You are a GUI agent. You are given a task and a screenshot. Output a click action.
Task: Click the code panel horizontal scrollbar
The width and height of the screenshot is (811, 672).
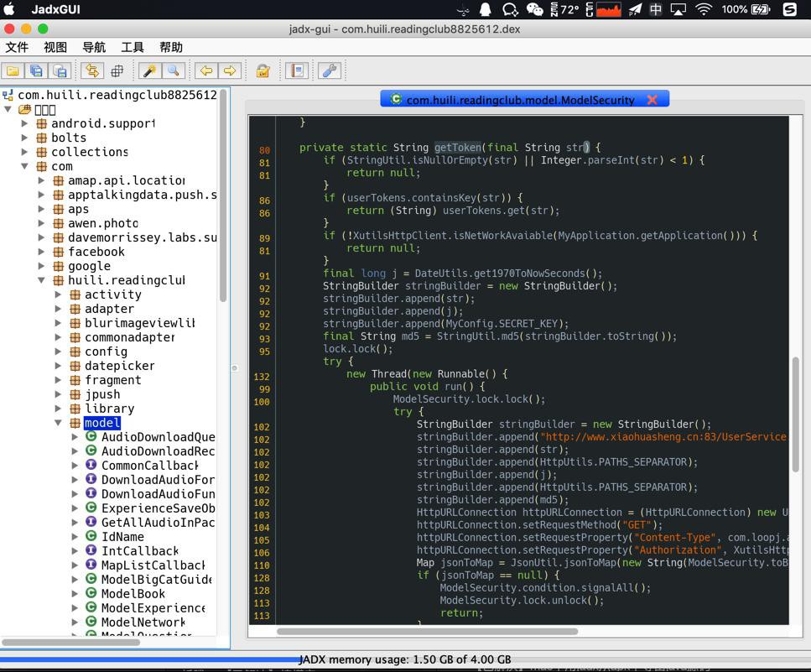coord(426,631)
